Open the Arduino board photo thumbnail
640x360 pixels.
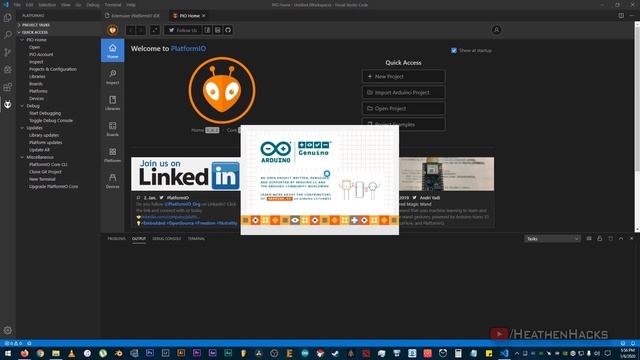(x=447, y=174)
